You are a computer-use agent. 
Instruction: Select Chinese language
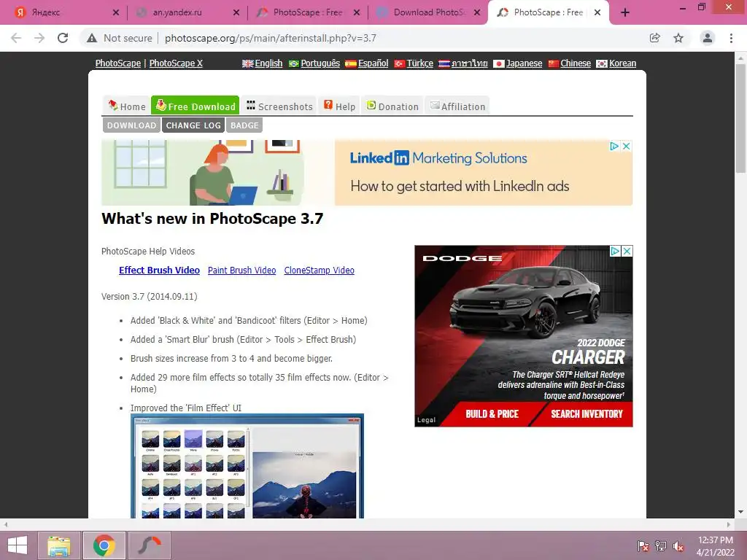(x=570, y=63)
